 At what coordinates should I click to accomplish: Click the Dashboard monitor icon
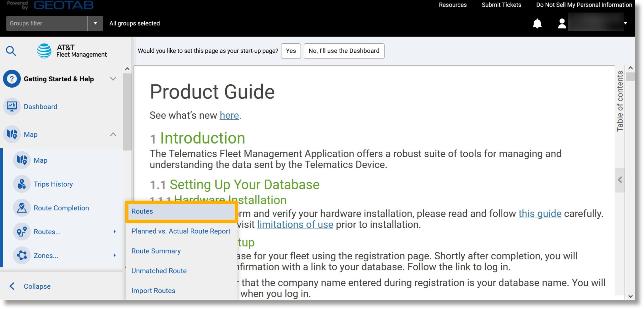coord(12,107)
